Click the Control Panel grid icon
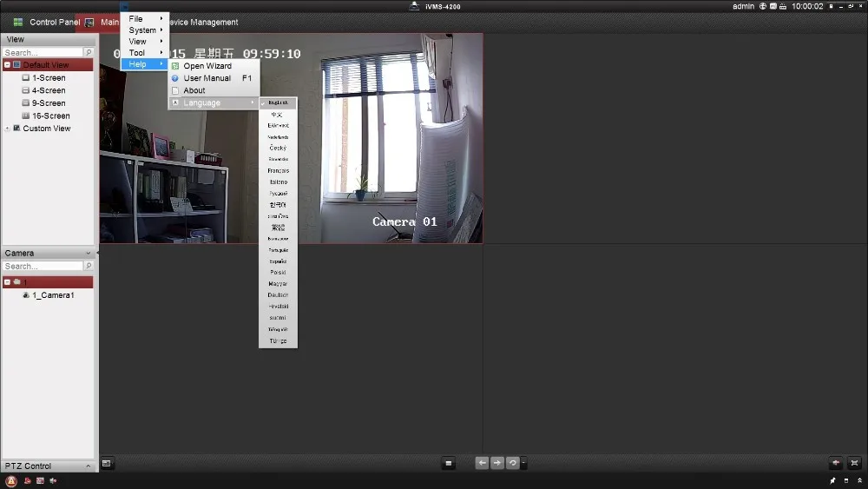Viewport: 868px width, 489px height. point(17,22)
